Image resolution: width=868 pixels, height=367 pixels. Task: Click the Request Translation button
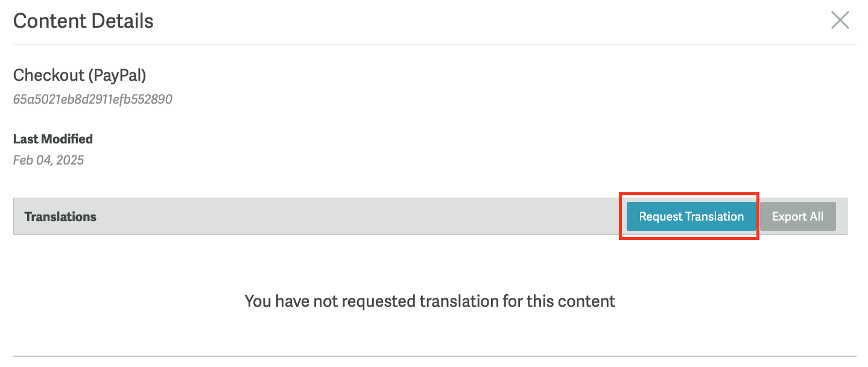[691, 216]
